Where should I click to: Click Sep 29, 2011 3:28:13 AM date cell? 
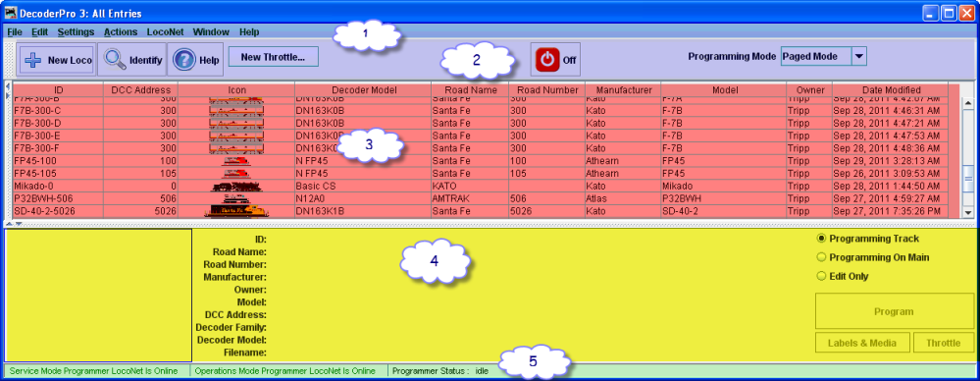click(891, 161)
